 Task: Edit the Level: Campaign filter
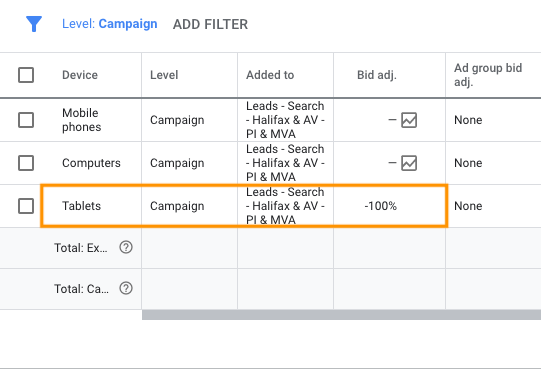(109, 24)
